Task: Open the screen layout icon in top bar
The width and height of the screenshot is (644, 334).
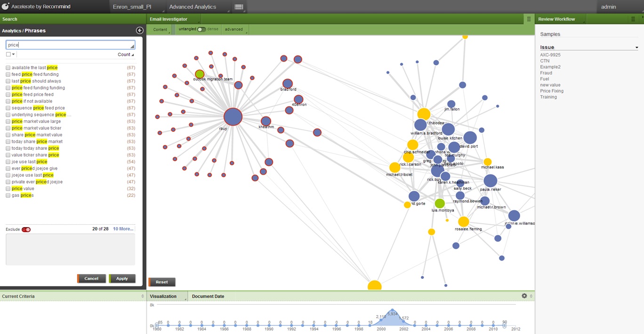Action: [238, 7]
